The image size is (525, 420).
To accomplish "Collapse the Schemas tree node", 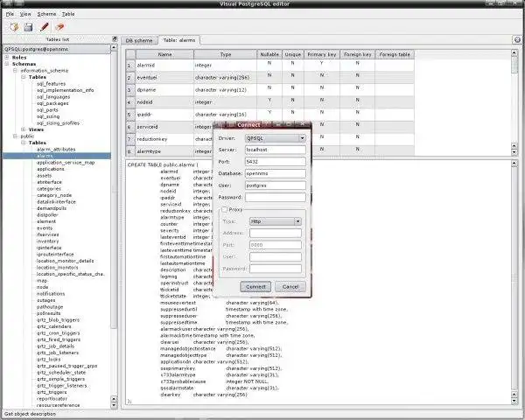I will pos(7,64).
